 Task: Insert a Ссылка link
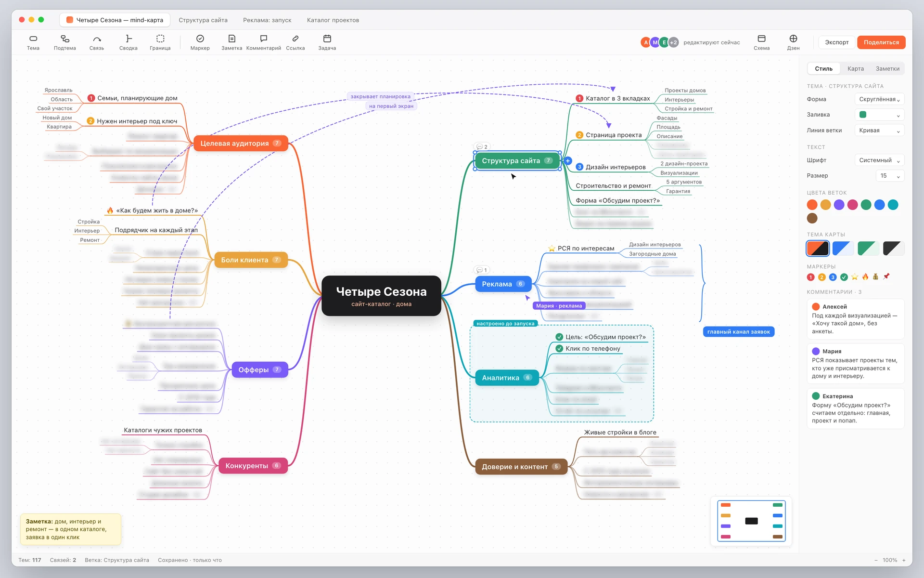click(x=295, y=42)
